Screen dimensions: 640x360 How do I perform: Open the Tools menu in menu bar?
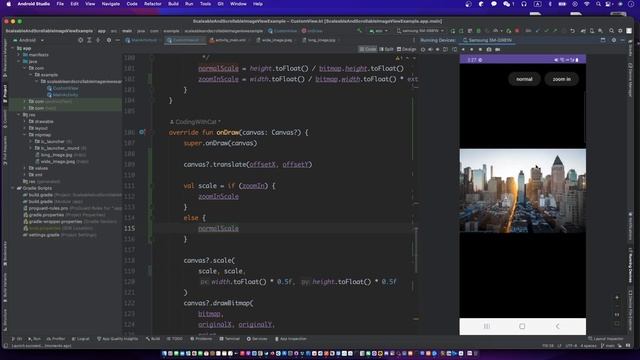[x=205, y=4]
